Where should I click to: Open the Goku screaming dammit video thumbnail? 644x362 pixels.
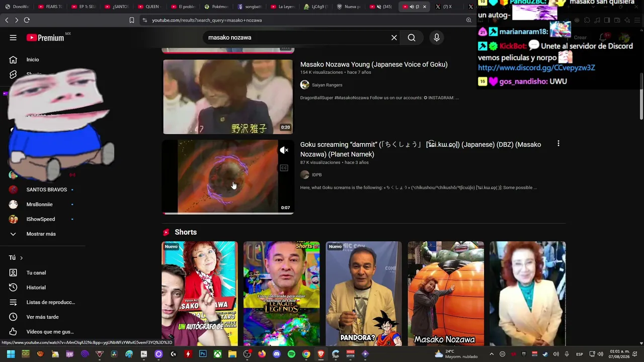point(228,177)
